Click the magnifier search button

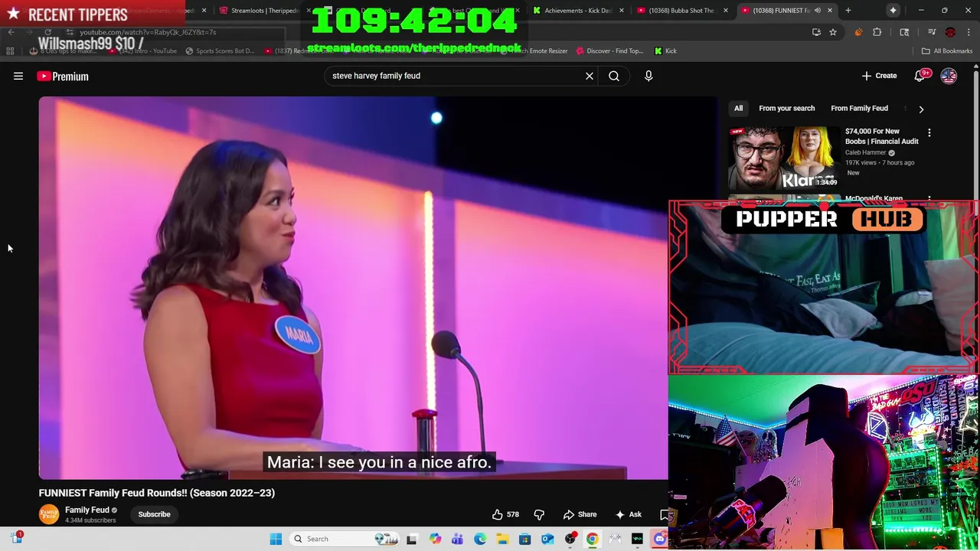614,76
